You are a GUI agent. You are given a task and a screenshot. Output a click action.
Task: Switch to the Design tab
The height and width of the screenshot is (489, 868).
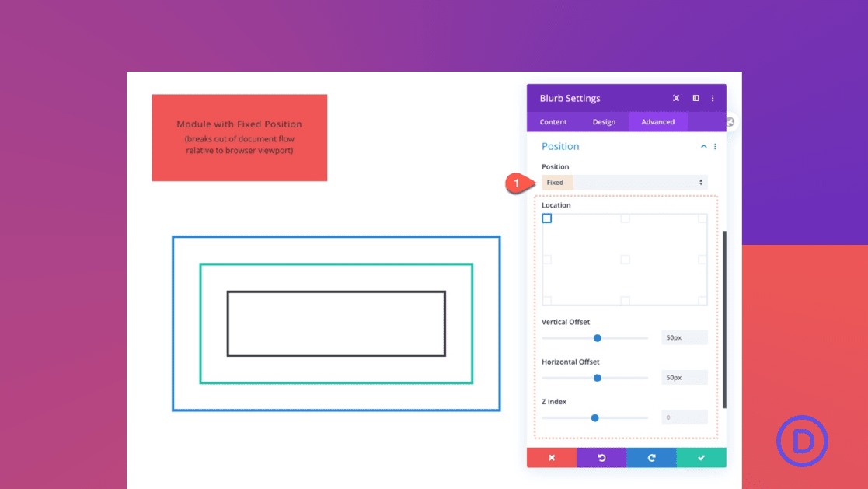(x=604, y=122)
